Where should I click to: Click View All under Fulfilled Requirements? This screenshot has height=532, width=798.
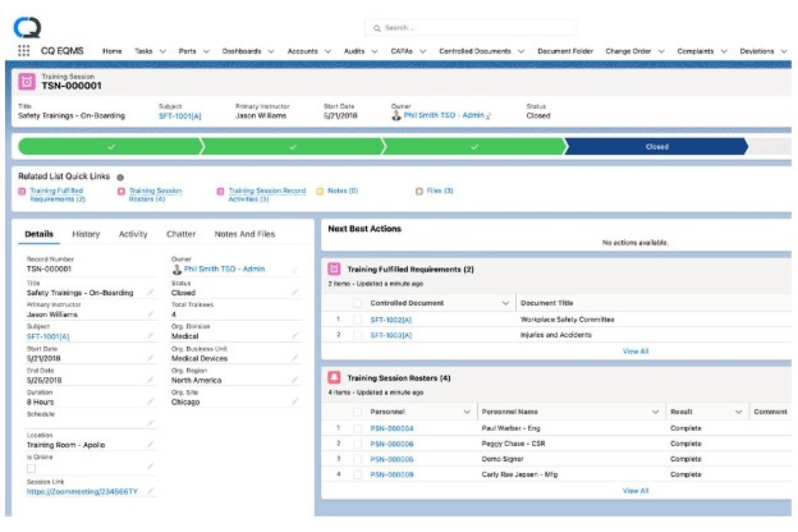635,351
